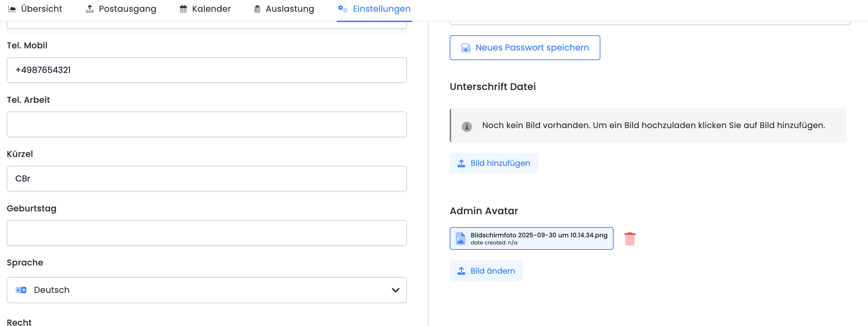Click the avatar file image icon
Screen dimensions: 868x326
(461, 238)
